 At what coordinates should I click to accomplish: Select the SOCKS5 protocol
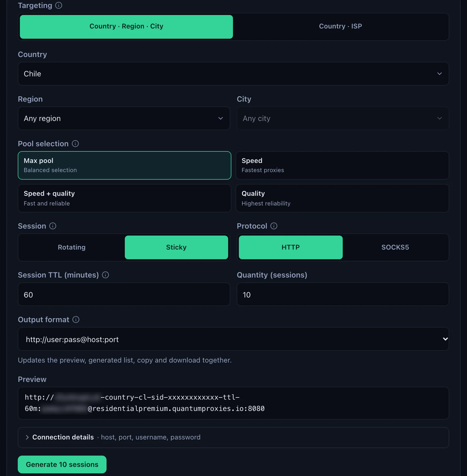pyautogui.click(x=395, y=247)
